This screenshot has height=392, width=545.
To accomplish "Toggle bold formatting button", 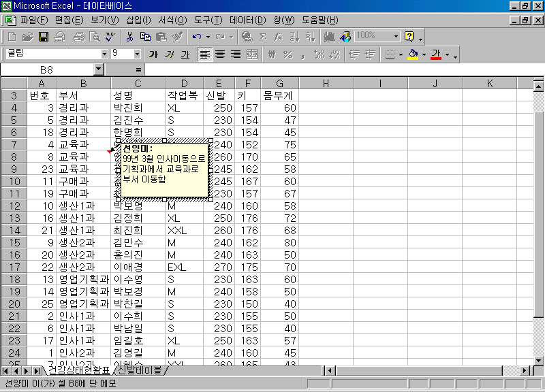I will coord(153,54).
